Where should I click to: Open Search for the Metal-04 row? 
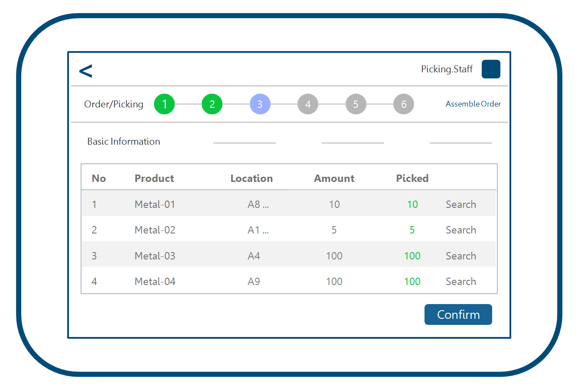click(460, 281)
